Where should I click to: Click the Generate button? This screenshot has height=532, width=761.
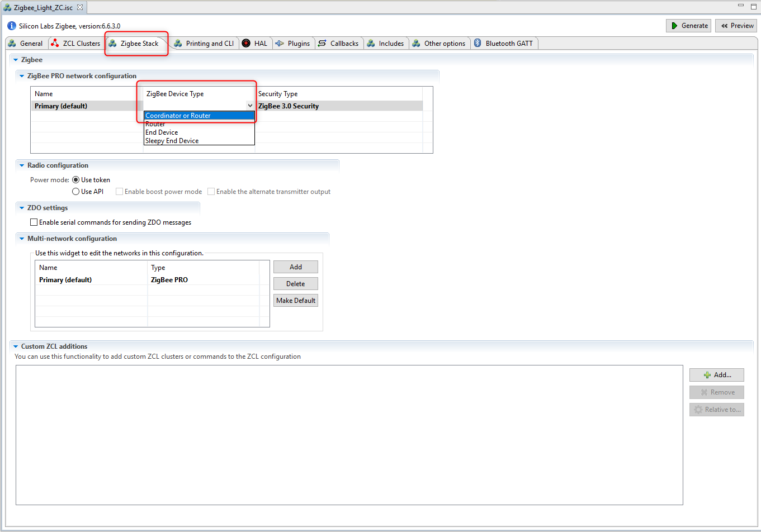(688, 26)
